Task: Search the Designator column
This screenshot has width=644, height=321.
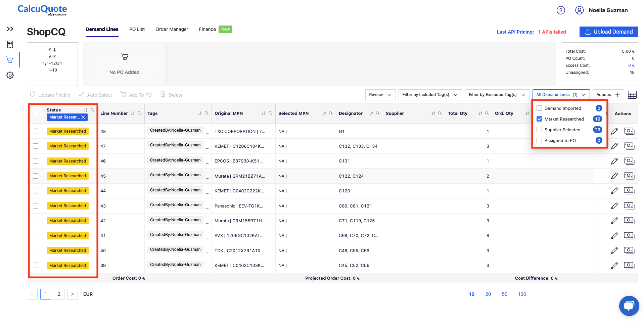Action: click(378, 113)
